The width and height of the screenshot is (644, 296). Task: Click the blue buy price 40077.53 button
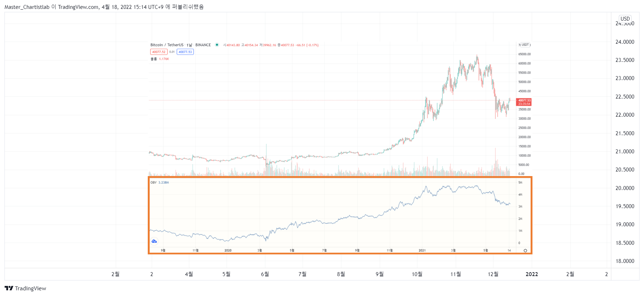click(185, 52)
